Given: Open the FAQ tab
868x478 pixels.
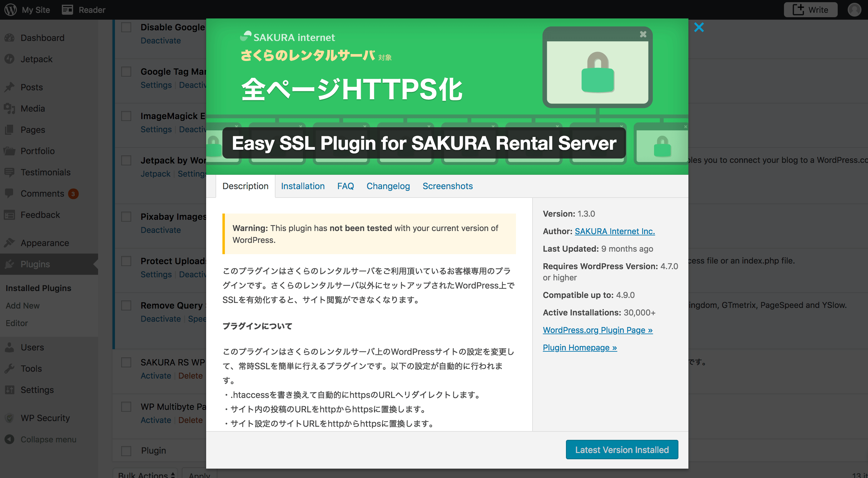Looking at the screenshot, I should [x=345, y=186].
